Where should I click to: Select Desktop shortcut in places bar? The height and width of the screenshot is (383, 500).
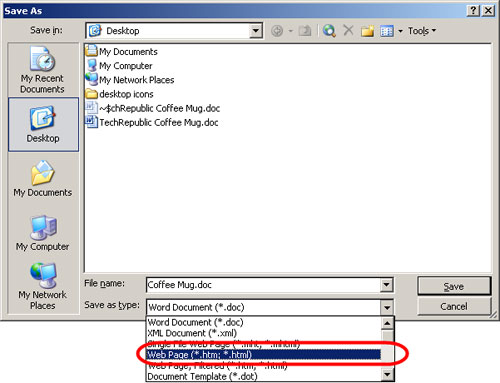(43, 124)
